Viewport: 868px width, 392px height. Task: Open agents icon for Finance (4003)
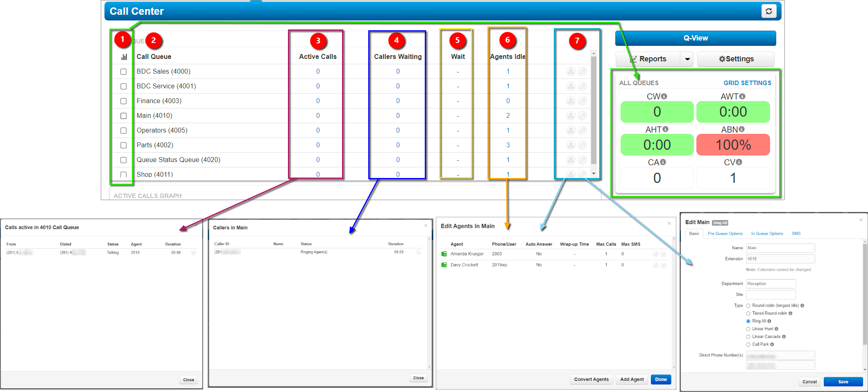point(571,101)
